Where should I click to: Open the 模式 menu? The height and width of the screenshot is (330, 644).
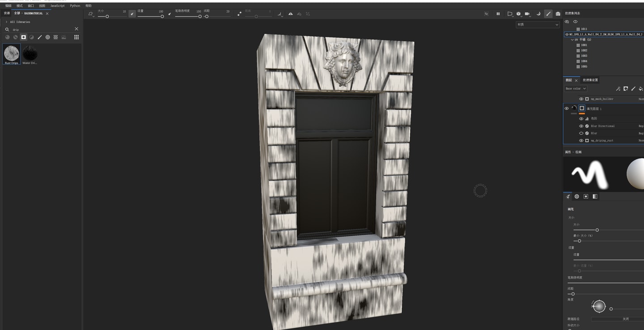pos(20,6)
